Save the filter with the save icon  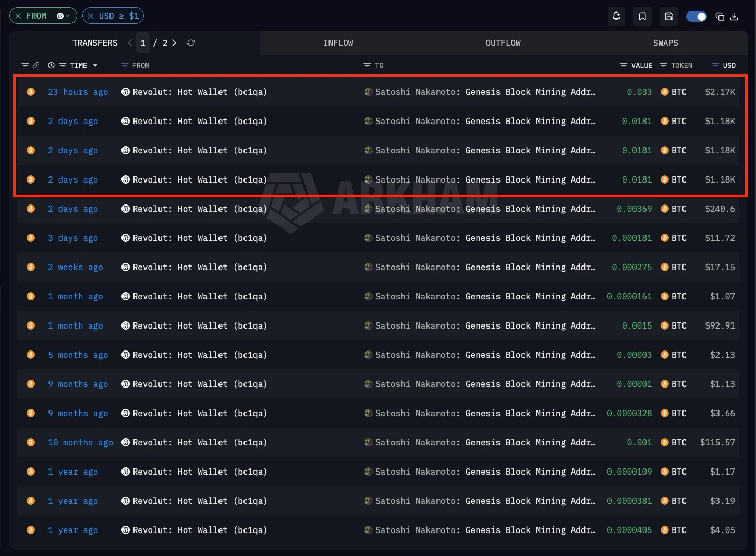(669, 16)
